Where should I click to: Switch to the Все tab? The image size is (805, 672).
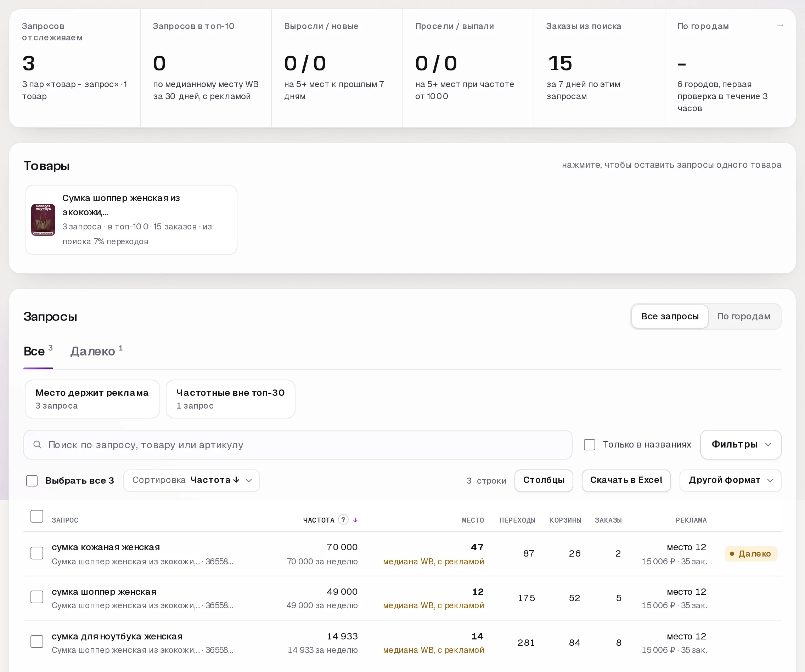pyautogui.click(x=38, y=351)
